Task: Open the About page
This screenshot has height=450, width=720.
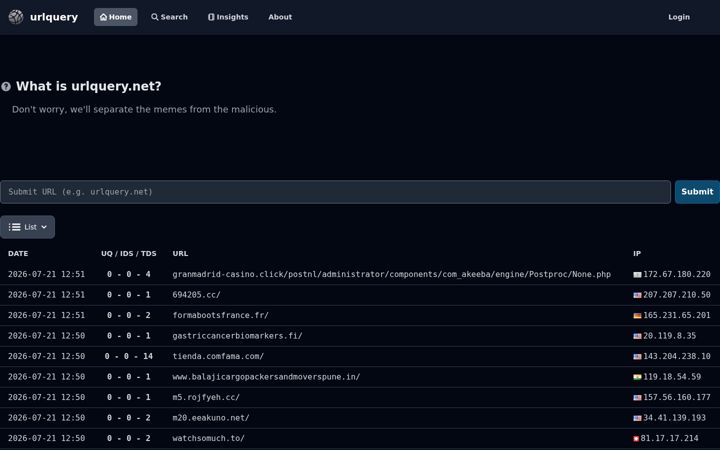Action: 280,17
